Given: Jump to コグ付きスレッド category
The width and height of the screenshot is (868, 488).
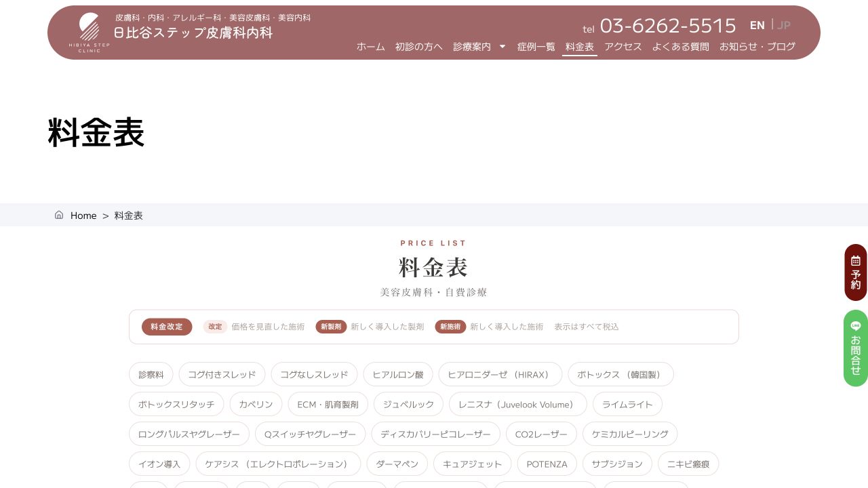Looking at the screenshot, I should pos(222,374).
